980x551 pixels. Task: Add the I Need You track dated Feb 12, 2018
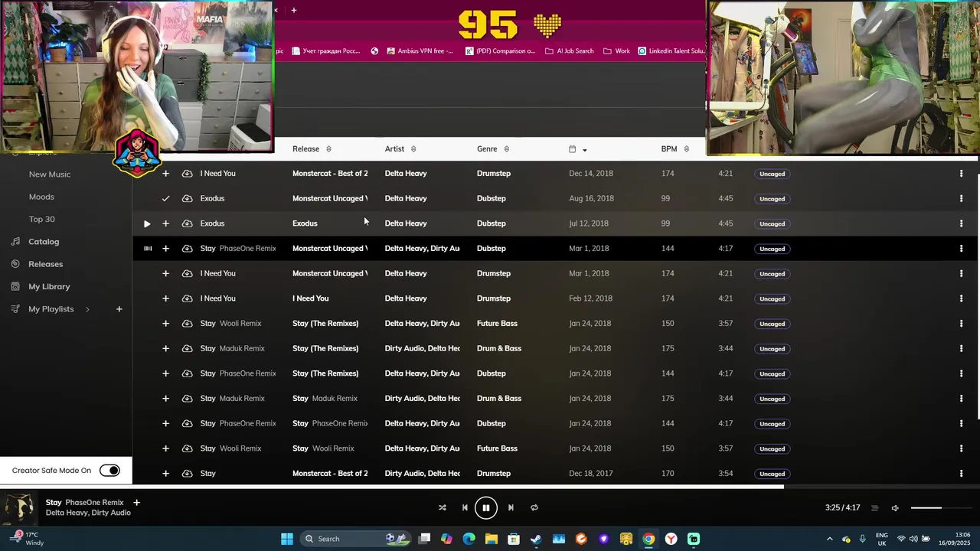[x=165, y=298]
